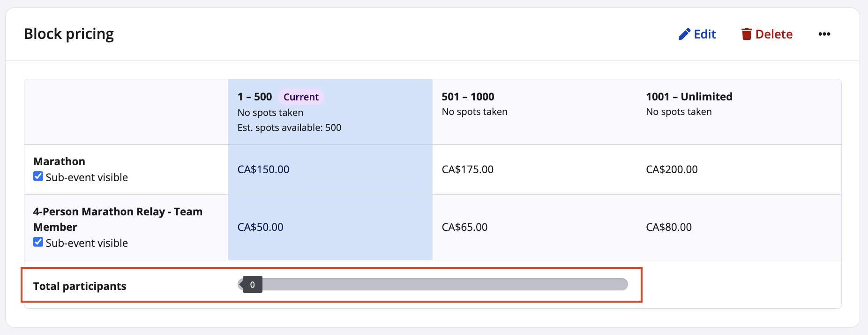Toggle Sub-event visible for 4-Person Marathon Relay
Image resolution: width=868 pixels, height=335 pixels.
pyautogui.click(x=38, y=242)
